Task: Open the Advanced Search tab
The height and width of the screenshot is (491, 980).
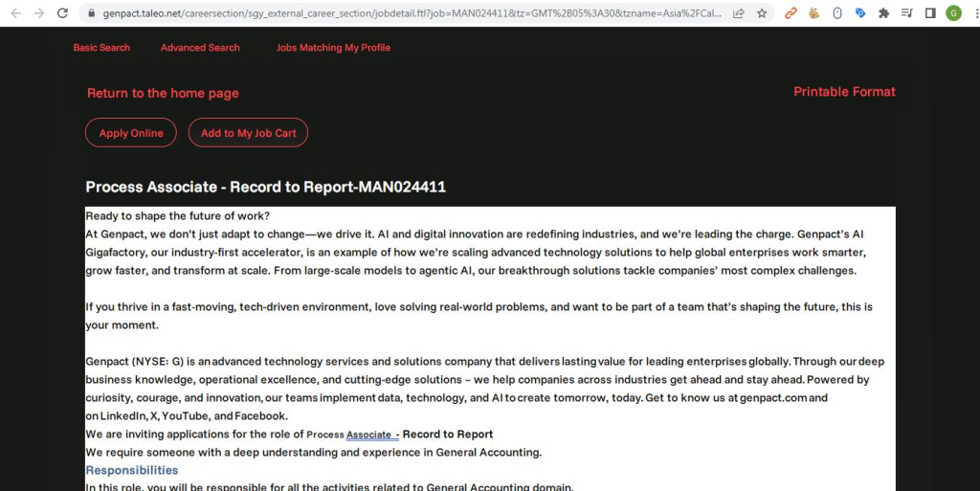Action: click(200, 48)
